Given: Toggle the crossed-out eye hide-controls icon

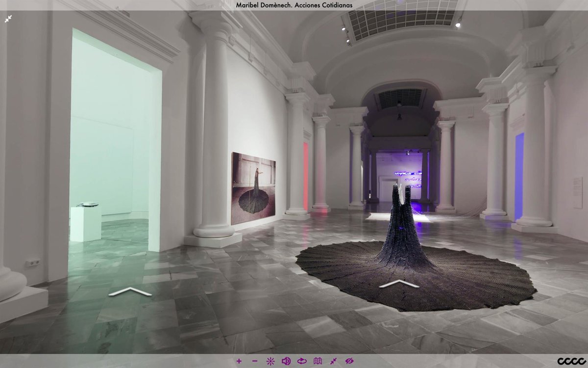Looking at the screenshot, I should point(349,361).
